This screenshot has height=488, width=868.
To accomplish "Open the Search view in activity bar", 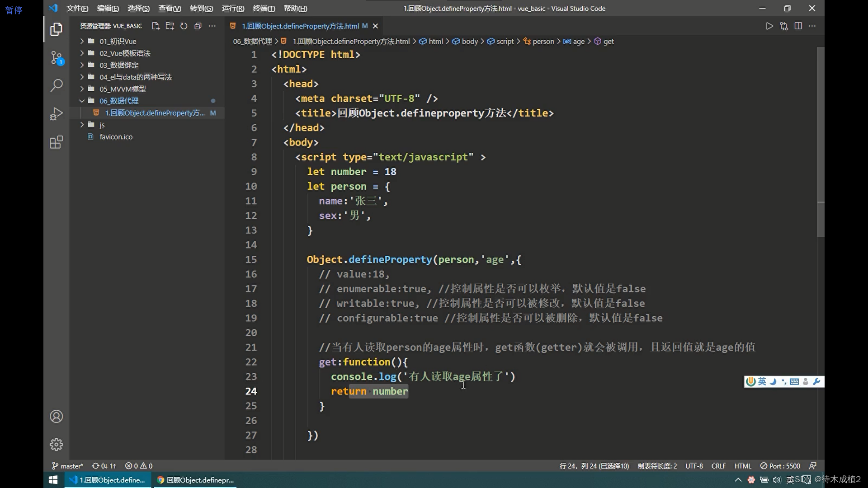I will click(x=56, y=85).
